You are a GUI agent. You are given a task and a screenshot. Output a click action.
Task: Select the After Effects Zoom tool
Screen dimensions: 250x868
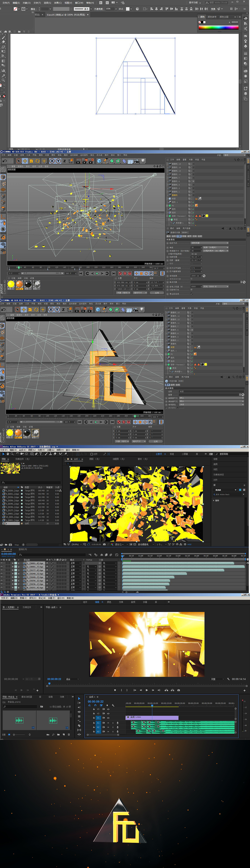tap(12, 454)
